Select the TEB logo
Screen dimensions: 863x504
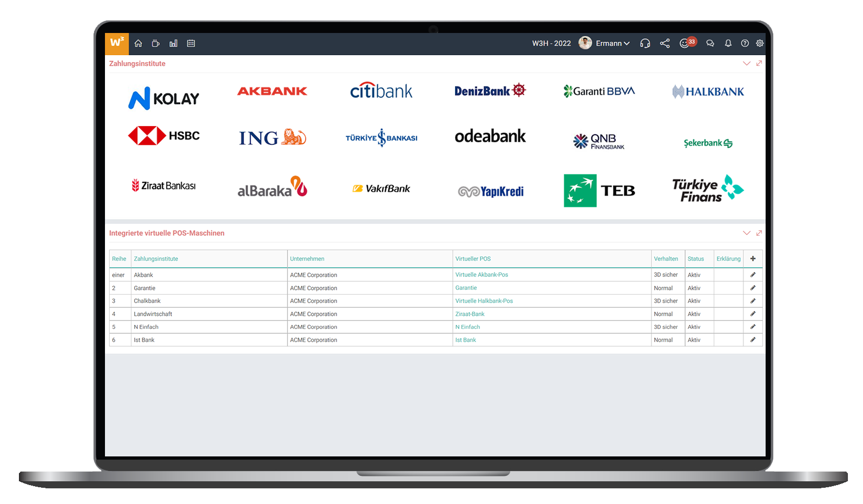(599, 190)
